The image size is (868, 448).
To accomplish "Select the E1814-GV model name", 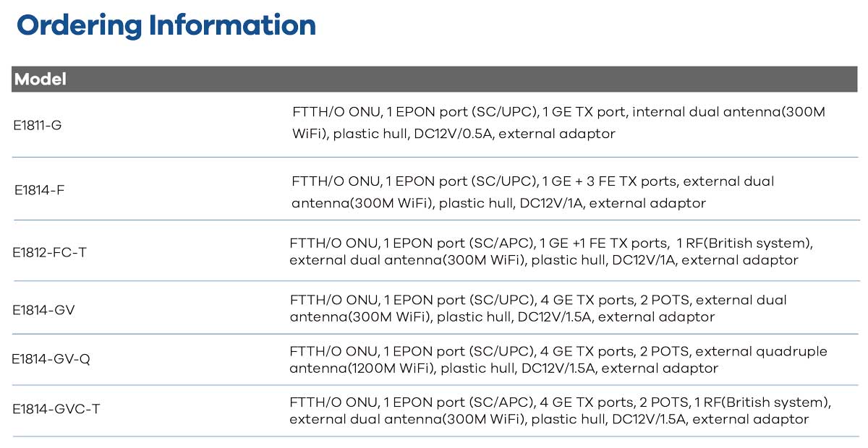I will click(43, 310).
